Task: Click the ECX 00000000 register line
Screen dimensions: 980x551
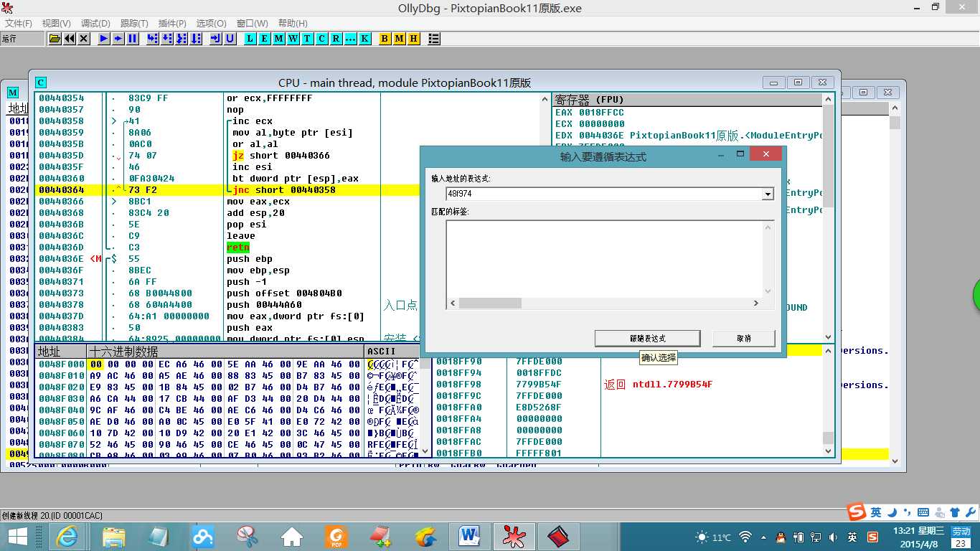Action: tap(590, 124)
